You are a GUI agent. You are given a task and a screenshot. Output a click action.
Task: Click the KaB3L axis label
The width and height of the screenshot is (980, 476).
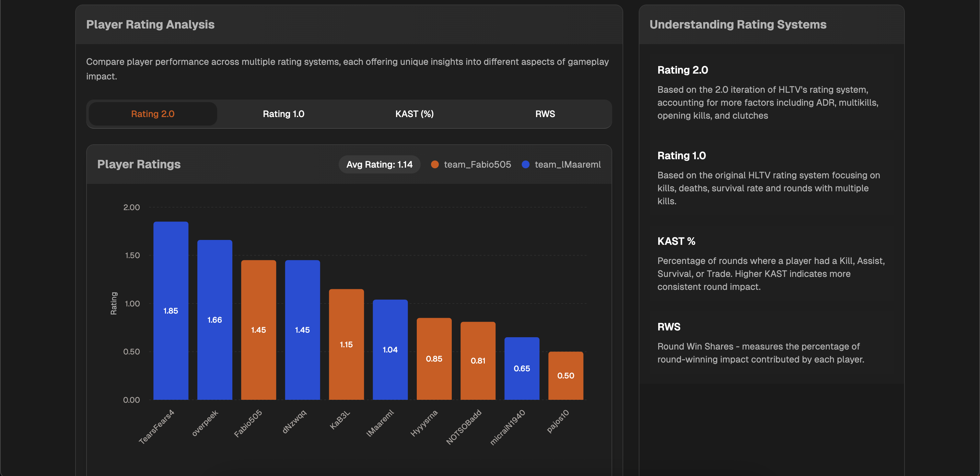point(340,420)
